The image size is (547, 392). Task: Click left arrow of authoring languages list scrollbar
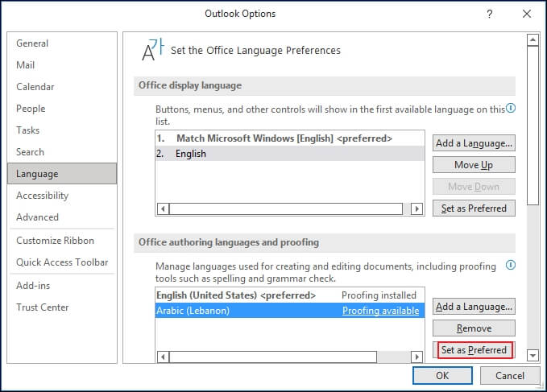[163, 357]
